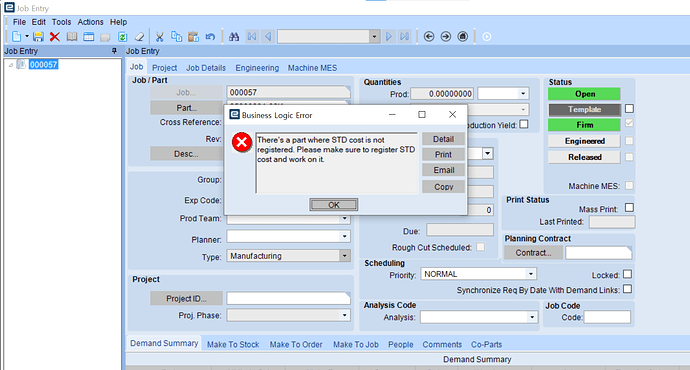Save the job with the floppy icon
This screenshot has width=690, height=370.
38,37
